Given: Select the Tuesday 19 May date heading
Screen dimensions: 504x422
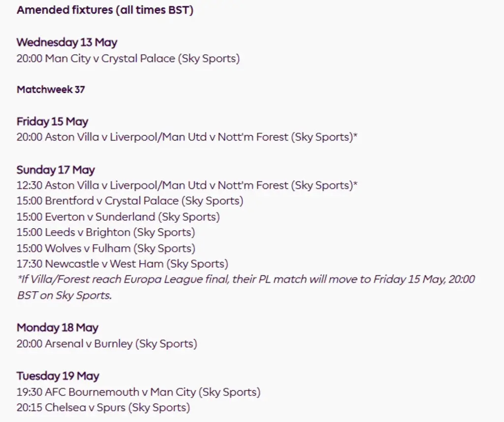Looking at the screenshot, I should point(58,376).
